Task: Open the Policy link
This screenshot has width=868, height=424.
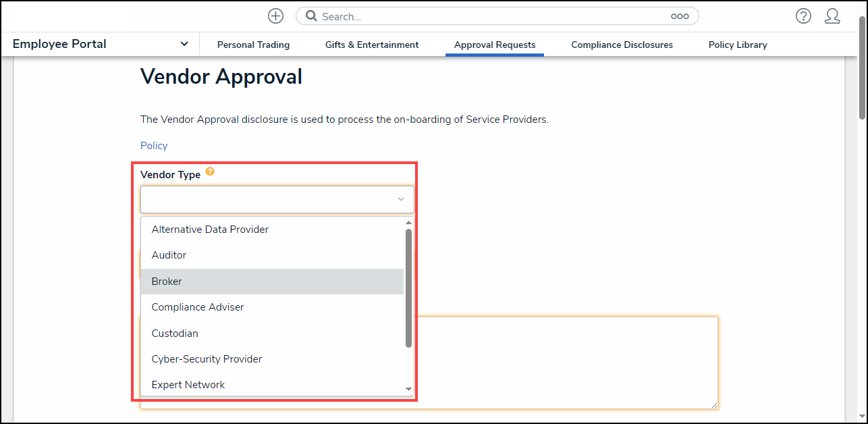Action: 154,145
